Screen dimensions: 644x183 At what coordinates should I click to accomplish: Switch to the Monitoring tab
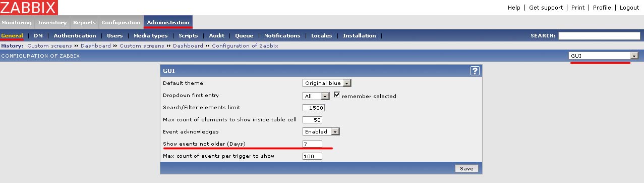click(x=17, y=23)
